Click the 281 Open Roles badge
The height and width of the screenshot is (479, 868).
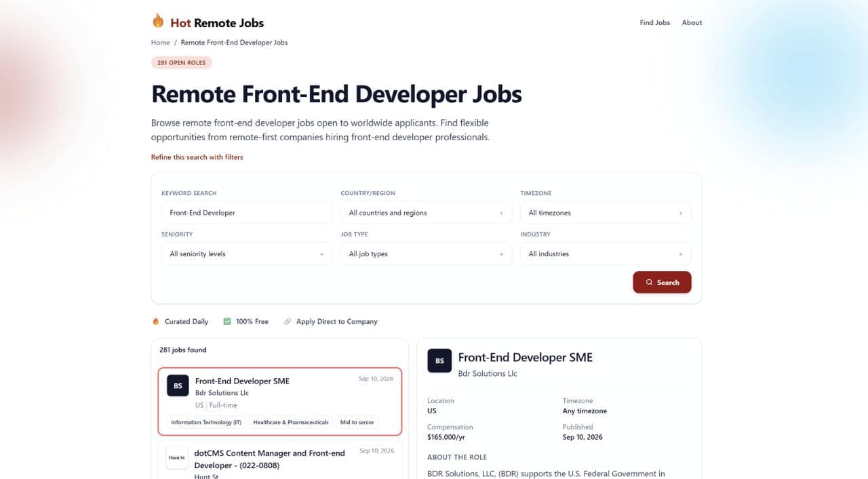182,62
